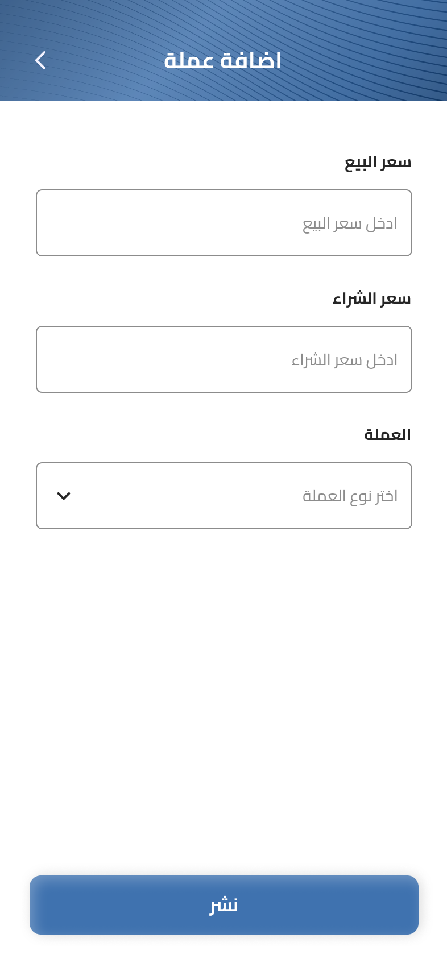447x980 pixels.
Task: Focus the purchase price input field
Action: click(224, 359)
